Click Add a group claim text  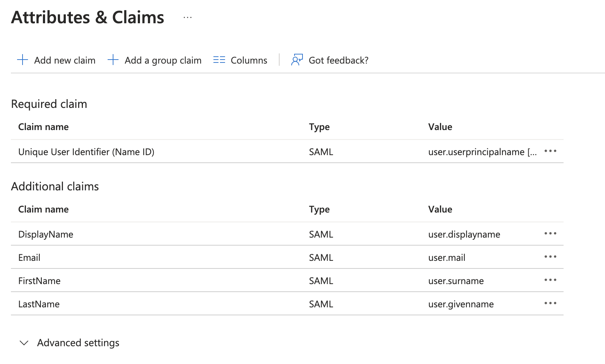coord(163,60)
